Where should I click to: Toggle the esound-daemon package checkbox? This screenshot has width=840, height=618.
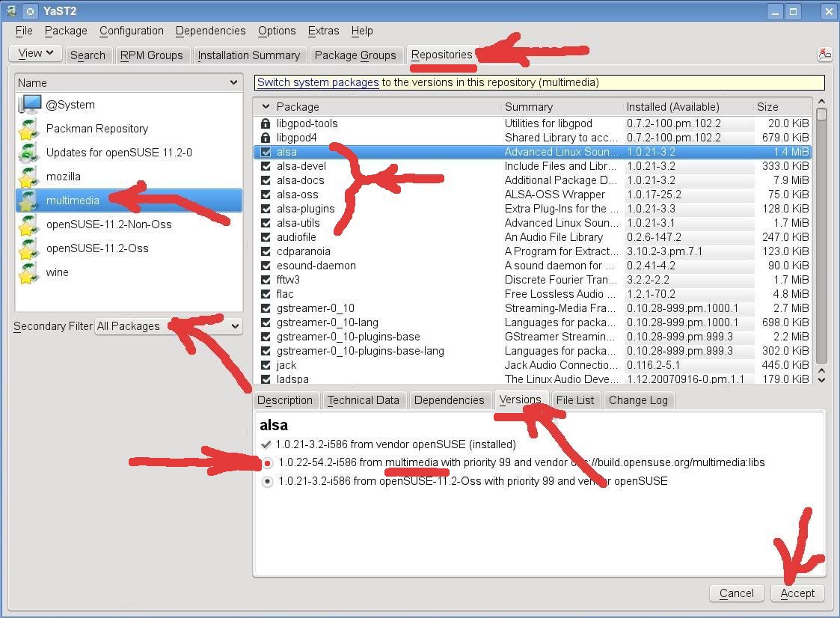click(266, 266)
